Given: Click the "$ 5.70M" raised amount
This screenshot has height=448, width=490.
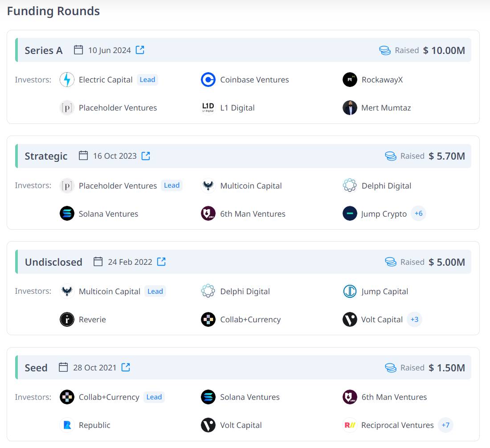Looking at the screenshot, I should 447,156.
